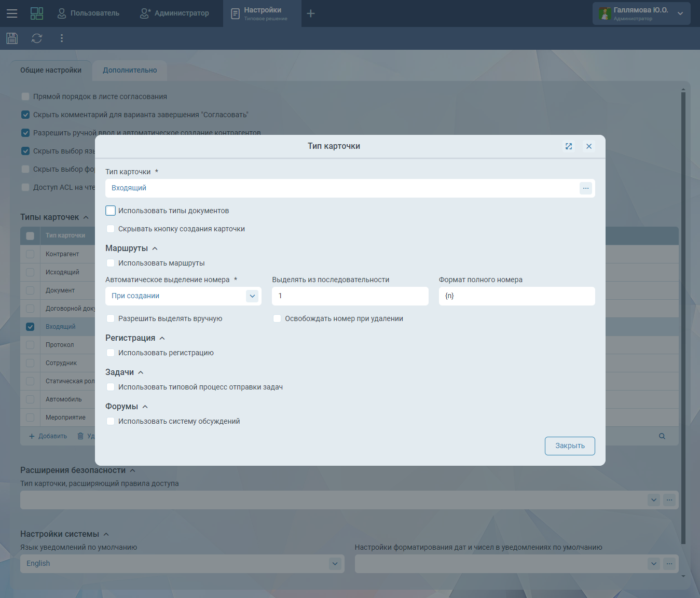Open card type selector ellipsis button
The image size is (700, 598).
[585, 188]
